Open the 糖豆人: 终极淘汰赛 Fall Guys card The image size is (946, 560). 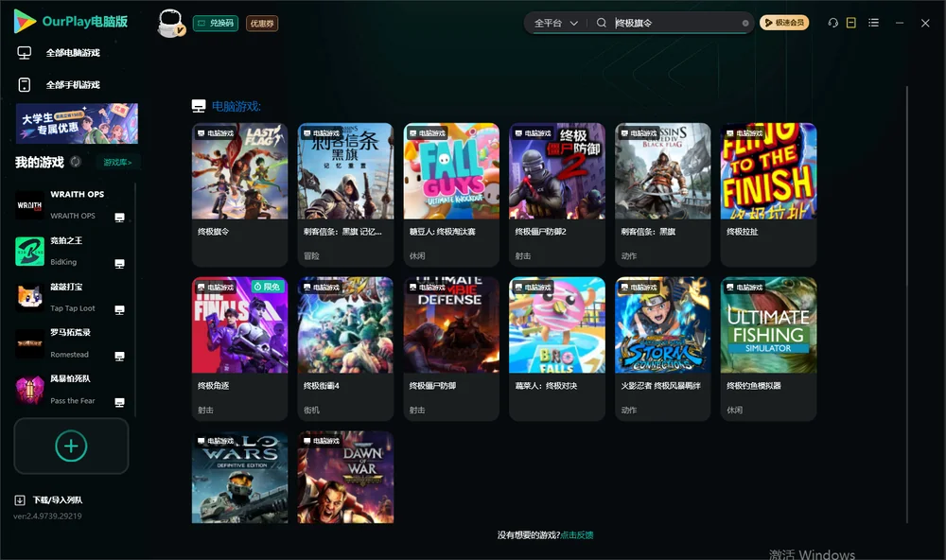451,194
